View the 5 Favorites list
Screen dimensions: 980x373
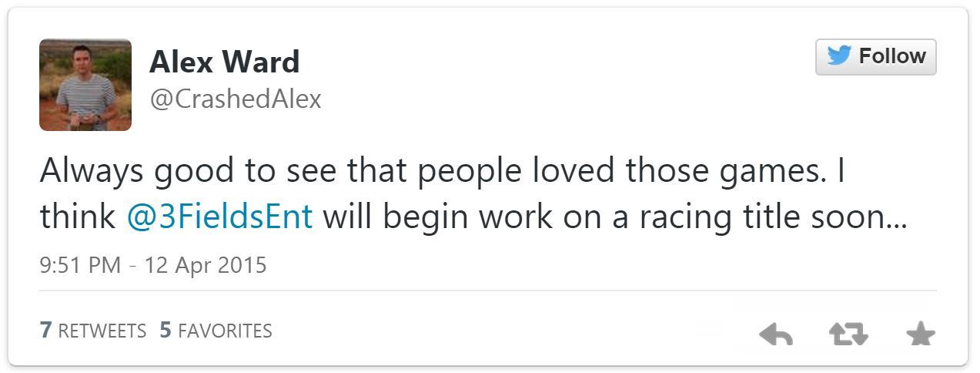click(216, 331)
